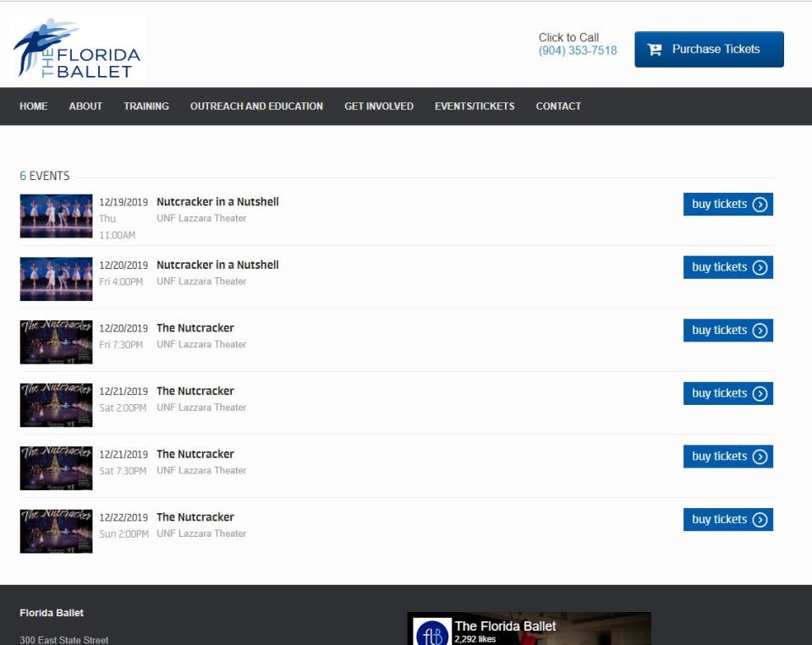Image resolution: width=812 pixels, height=645 pixels.
Task: Open 'The Florida Ballet' Facebook page title
Action: 506,626
